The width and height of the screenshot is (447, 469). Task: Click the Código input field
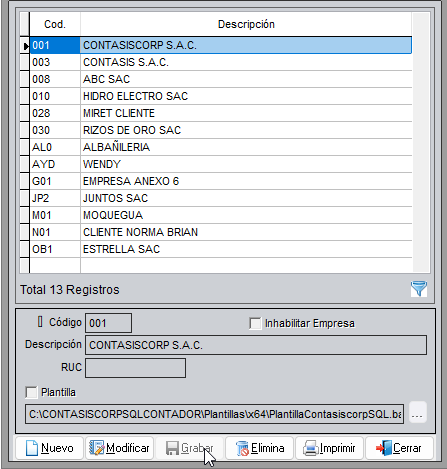pos(108,323)
